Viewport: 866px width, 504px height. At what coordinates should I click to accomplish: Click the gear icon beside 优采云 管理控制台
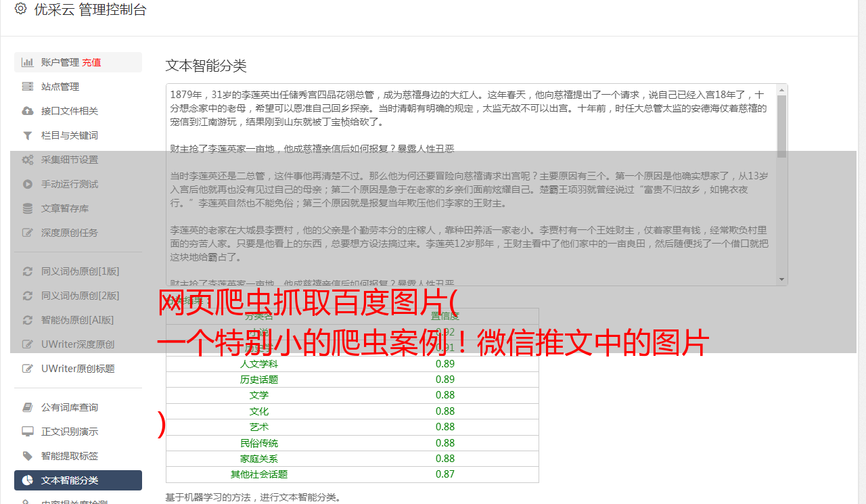tap(20, 9)
